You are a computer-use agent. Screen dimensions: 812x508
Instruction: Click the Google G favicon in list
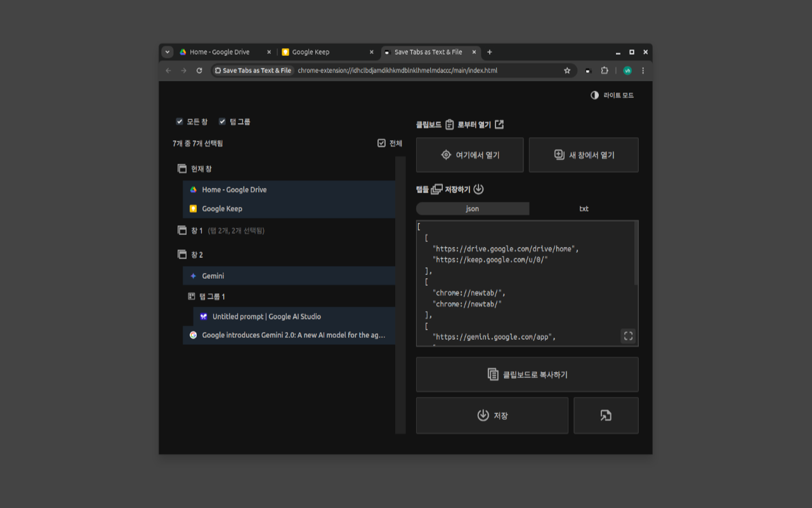(193, 335)
